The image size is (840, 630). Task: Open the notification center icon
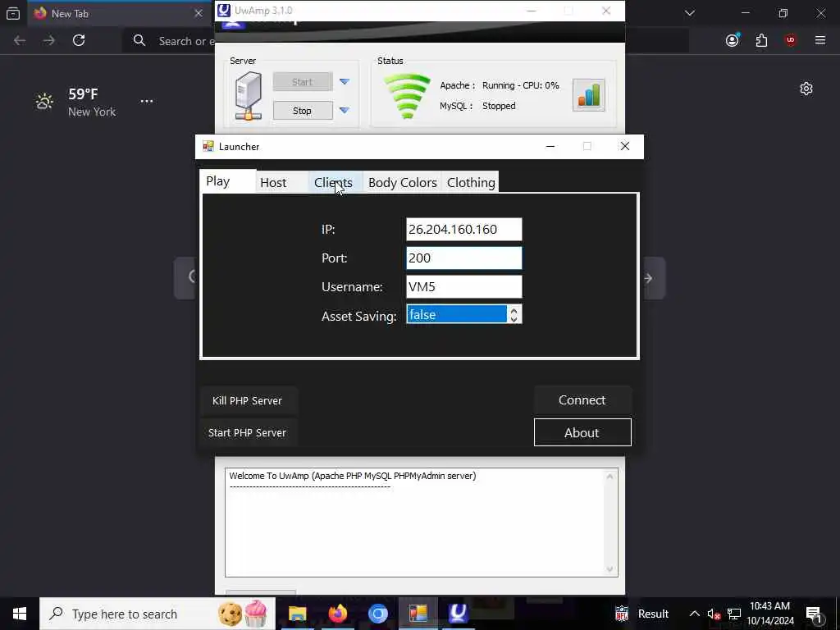tap(815, 614)
